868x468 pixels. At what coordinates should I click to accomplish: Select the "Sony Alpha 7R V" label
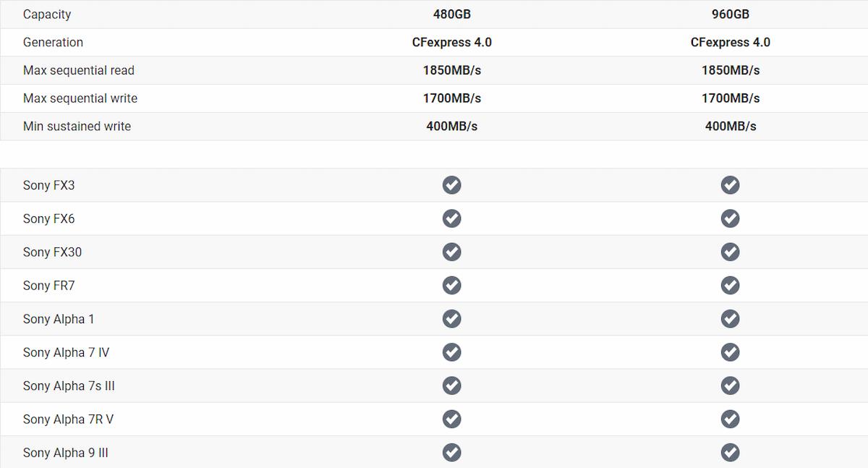click(68, 419)
